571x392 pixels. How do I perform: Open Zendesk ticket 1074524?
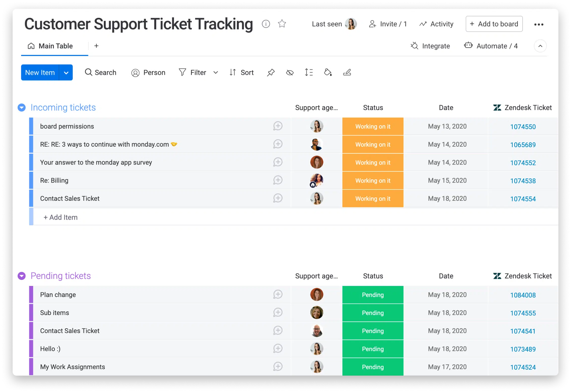click(523, 367)
